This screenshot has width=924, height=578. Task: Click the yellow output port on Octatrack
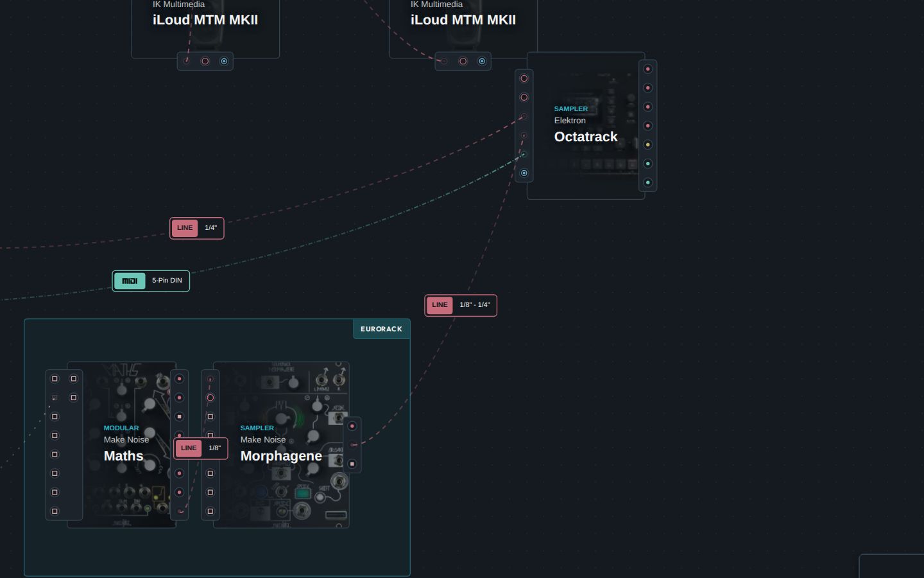click(x=647, y=144)
